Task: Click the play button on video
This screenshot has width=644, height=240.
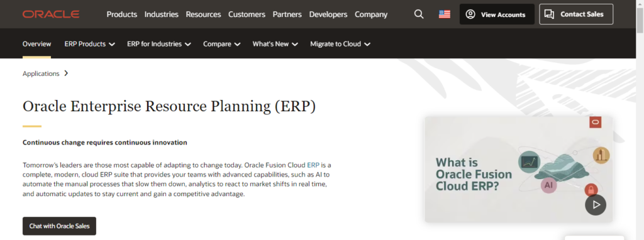Action: point(596,204)
